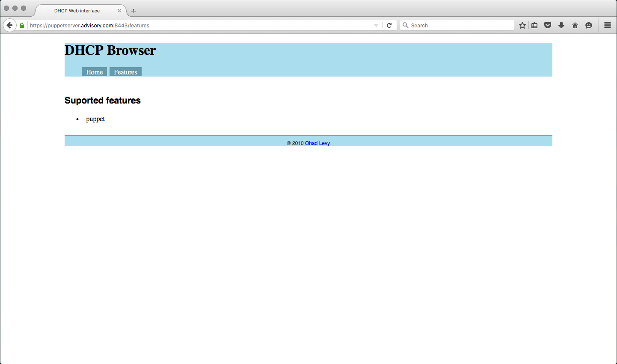Click the green padlock security icon
Screen dimensions: 617x364
(x=22, y=25)
